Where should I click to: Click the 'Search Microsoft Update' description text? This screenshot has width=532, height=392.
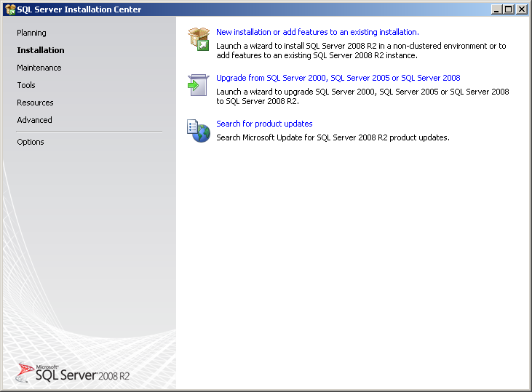[333, 137]
